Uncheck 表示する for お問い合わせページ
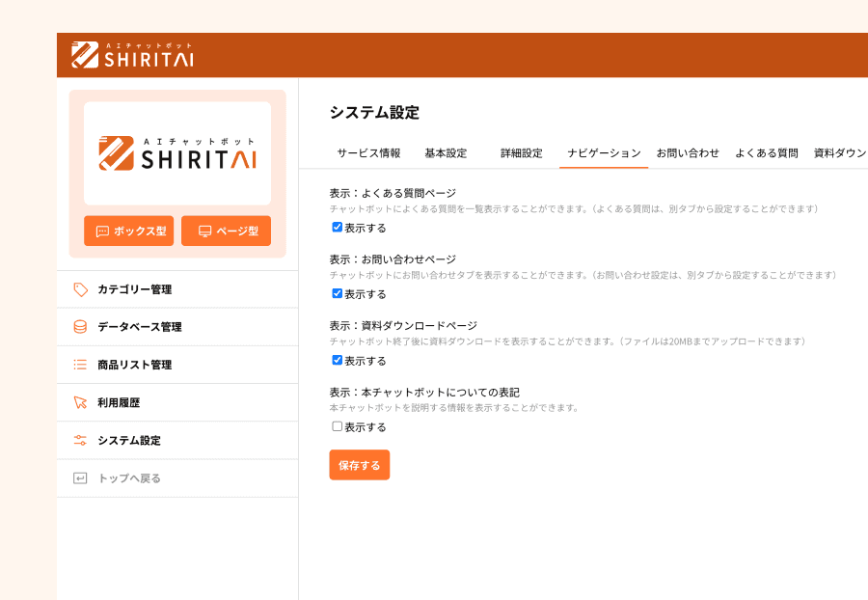 tap(338, 293)
